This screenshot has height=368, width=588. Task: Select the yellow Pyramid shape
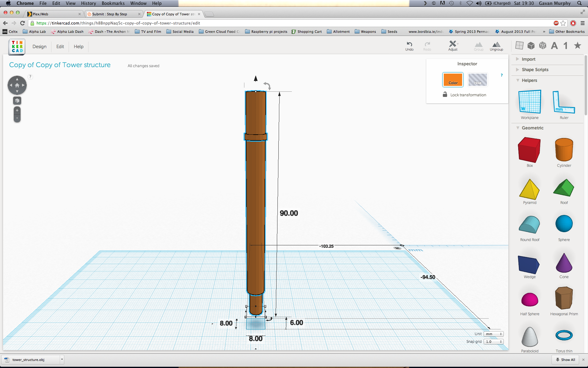point(529,189)
